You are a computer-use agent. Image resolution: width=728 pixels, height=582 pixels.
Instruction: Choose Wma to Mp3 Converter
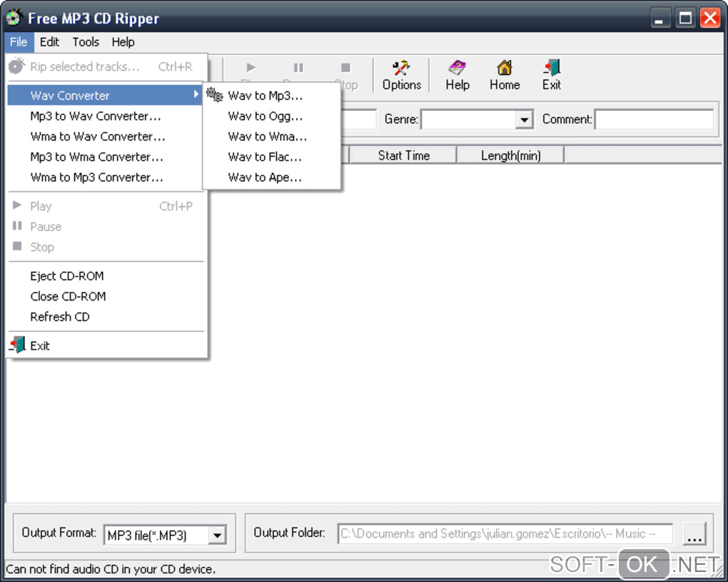pos(105,177)
